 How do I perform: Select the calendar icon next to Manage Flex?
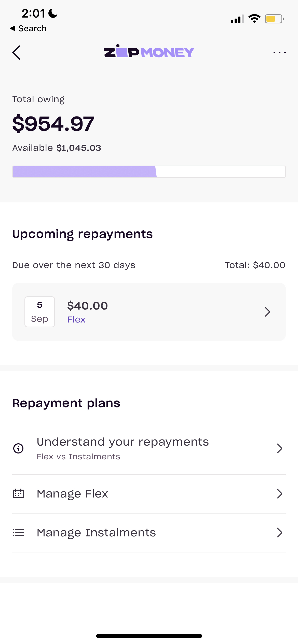18,494
